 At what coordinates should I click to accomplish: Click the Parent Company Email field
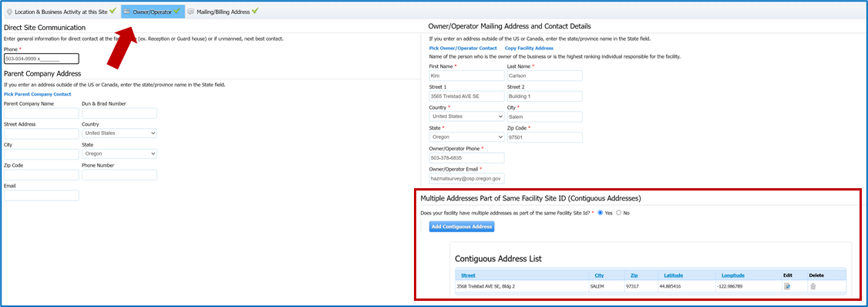tap(42, 195)
